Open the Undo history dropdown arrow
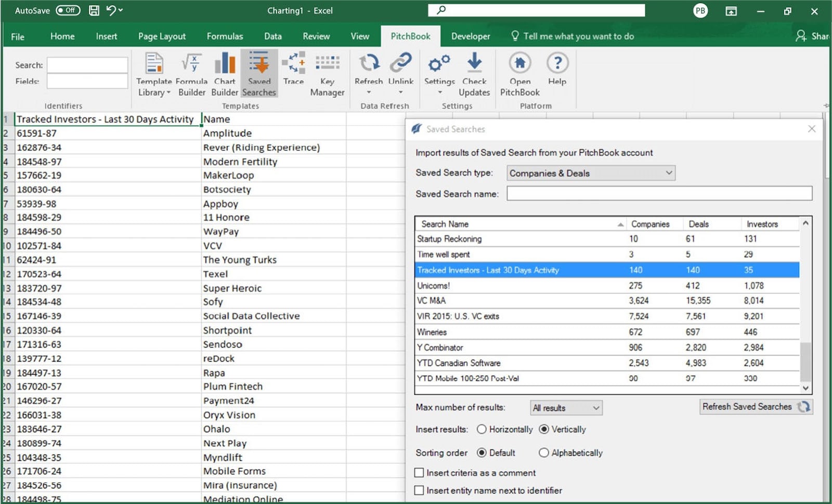The width and height of the screenshot is (832, 504). coord(121,10)
